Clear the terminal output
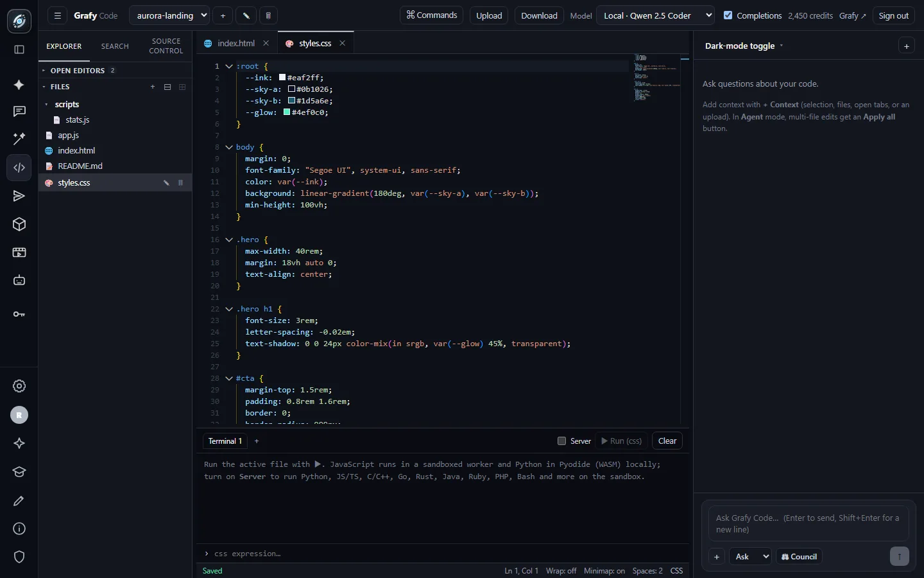The height and width of the screenshot is (578, 924). (x=667, y=441)
